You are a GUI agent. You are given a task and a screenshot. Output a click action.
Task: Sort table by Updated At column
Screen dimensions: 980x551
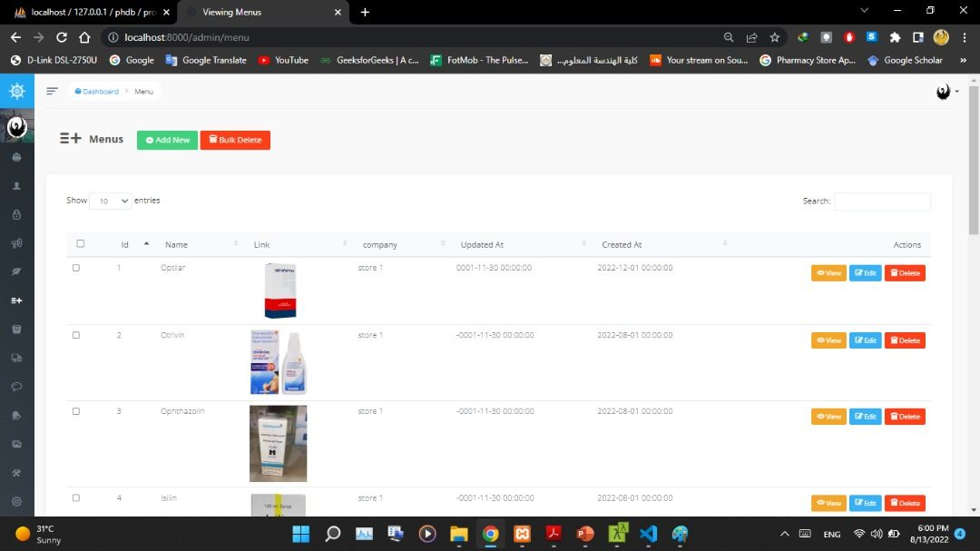point(523,244)
